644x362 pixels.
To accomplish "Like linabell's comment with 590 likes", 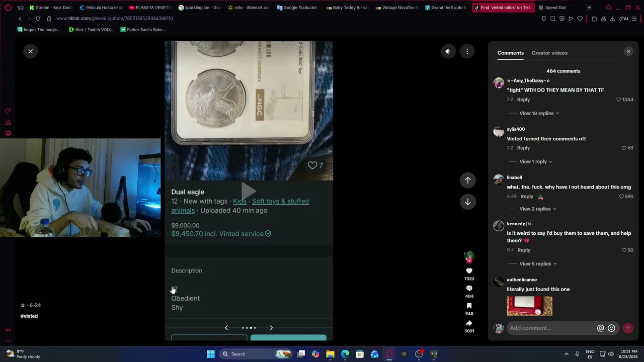I will click(x=621, y=197).
